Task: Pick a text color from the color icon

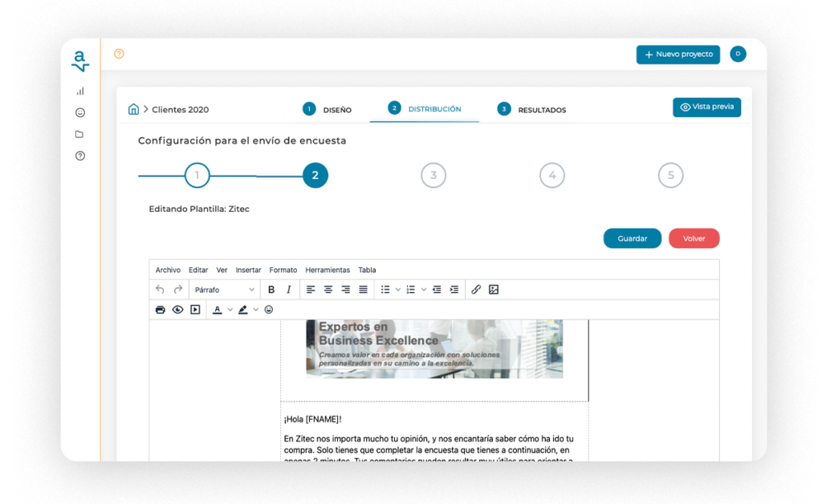Action: tap(218, 309)
